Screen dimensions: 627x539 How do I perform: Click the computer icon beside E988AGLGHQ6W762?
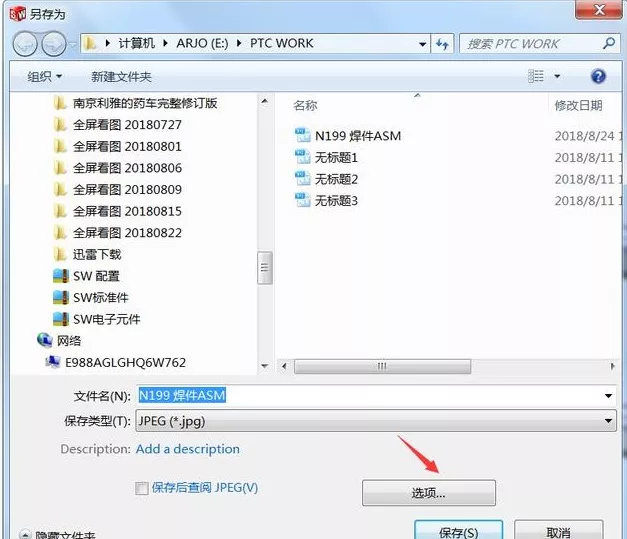tap(53, 362)
